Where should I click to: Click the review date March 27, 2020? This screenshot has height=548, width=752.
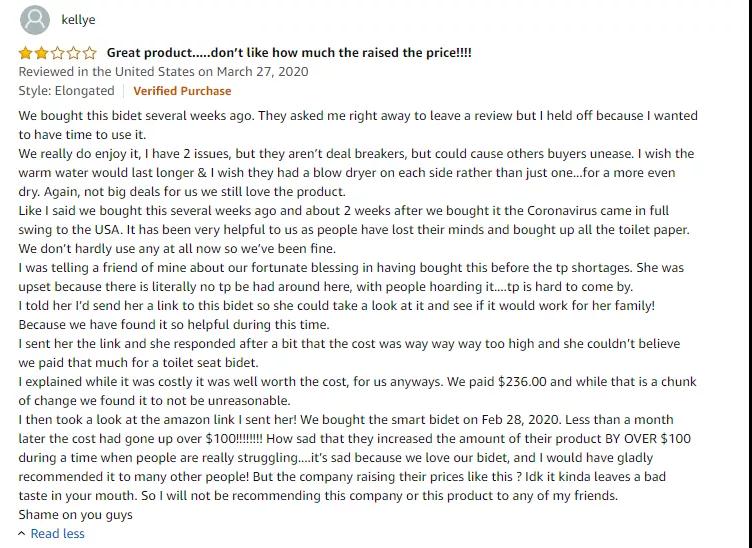[x=262, y=71]
